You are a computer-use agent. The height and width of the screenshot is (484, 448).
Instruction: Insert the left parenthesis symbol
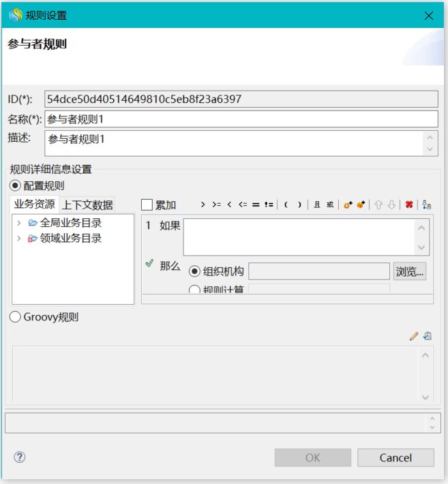[286, 205]
